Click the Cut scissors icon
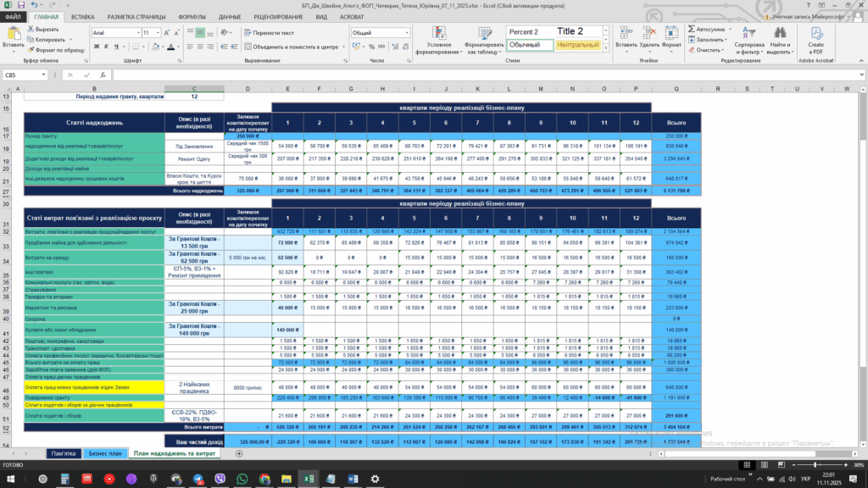868x488 pixels. 31,29
